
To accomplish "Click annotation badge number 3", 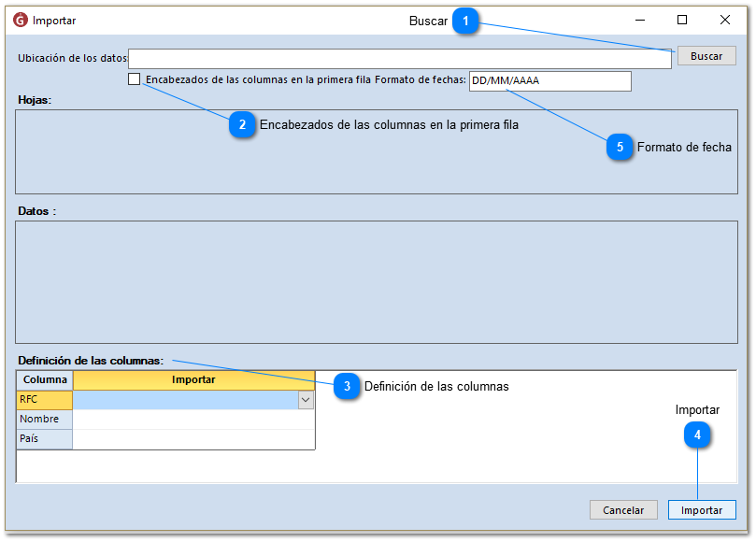I will pyautogui.click(x=347, y=386).
